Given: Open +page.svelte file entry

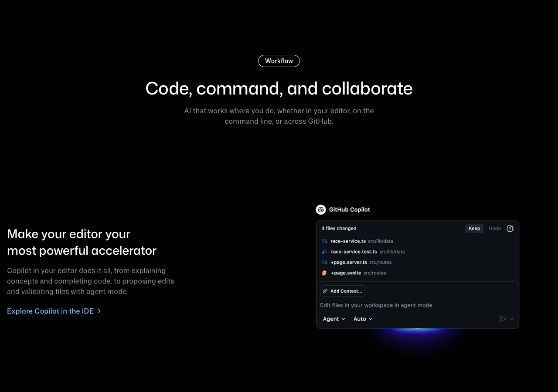Looking at the screenshot, I should [x=346, y=273].
